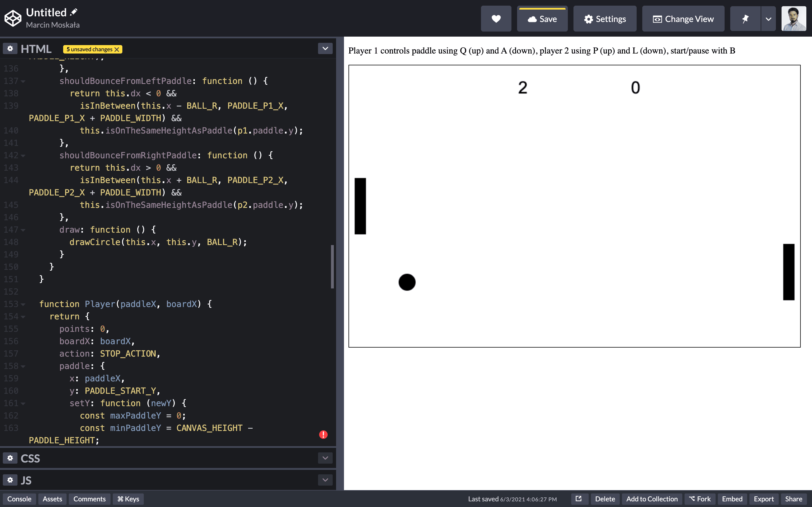
Task: Open JS editor settings gear
Action: click(10, 480)
